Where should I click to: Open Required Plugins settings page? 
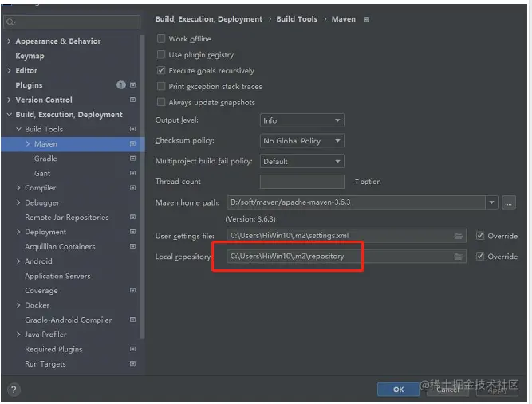click(53, 350)
